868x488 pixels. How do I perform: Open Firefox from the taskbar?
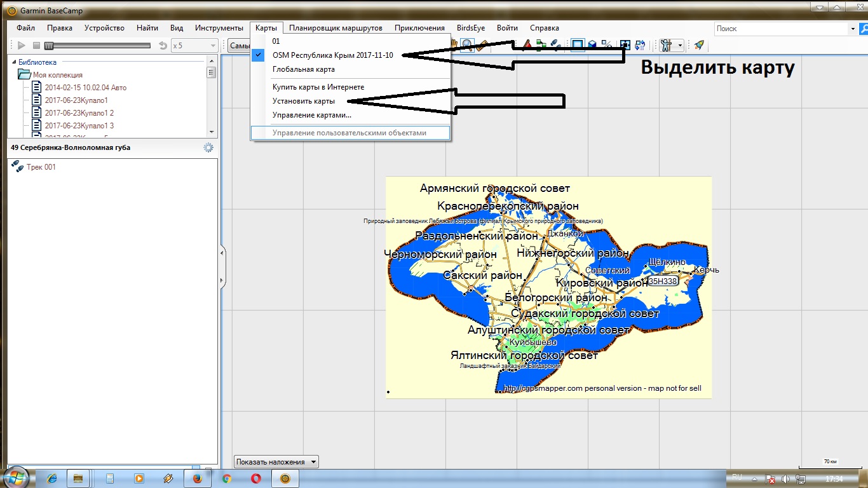coord(197,478)
